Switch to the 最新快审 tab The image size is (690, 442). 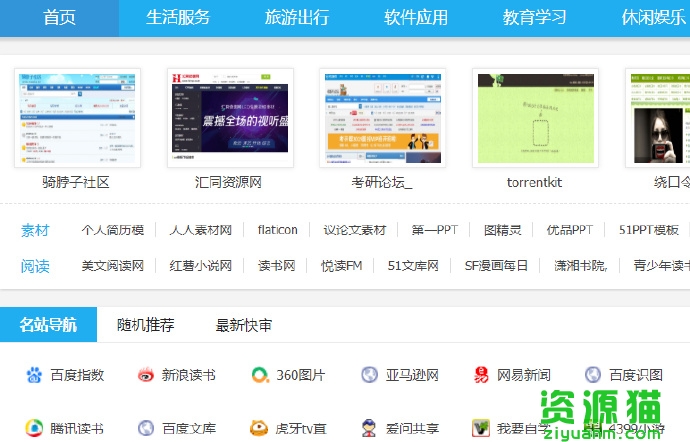point(243,325)
